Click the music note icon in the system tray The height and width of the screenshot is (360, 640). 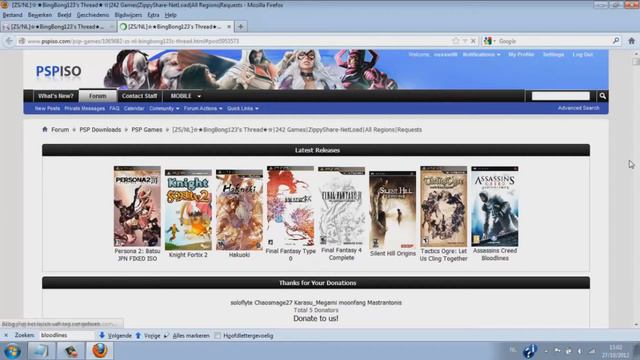[529, 351]
